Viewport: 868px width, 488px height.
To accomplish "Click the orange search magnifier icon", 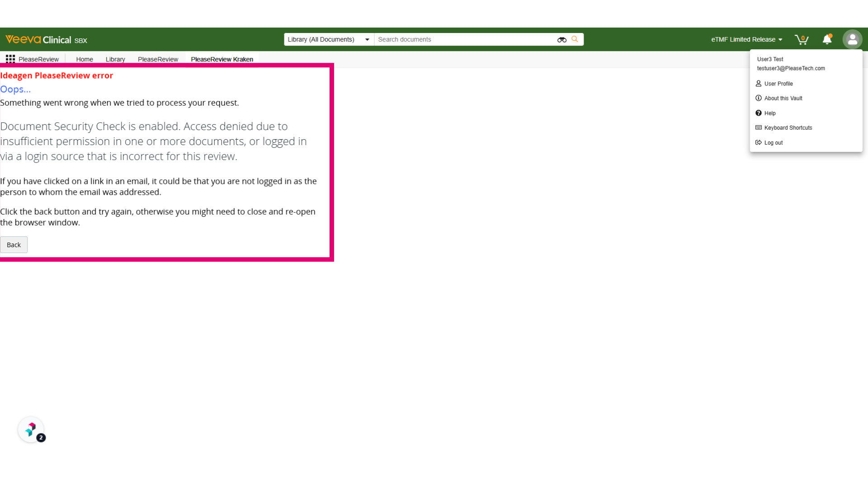I will pos(575,39).
